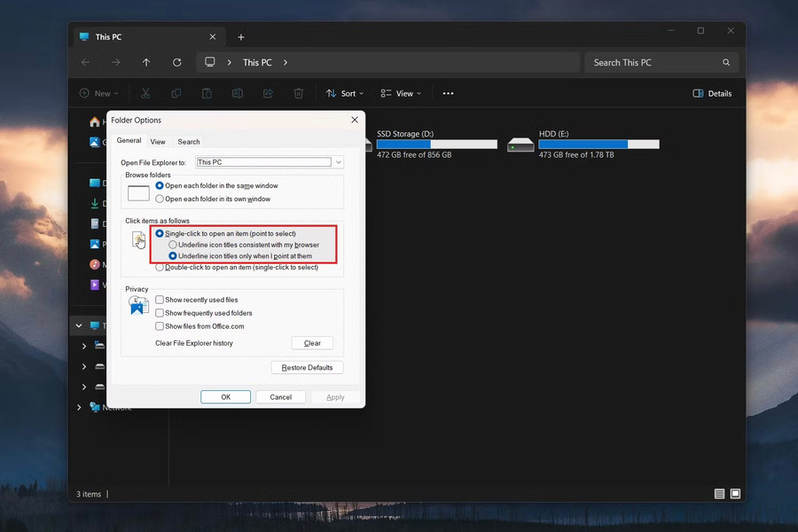Close the This PC tab
The height and width of the screenshot is (532, 798).
[x=213, y=36]
